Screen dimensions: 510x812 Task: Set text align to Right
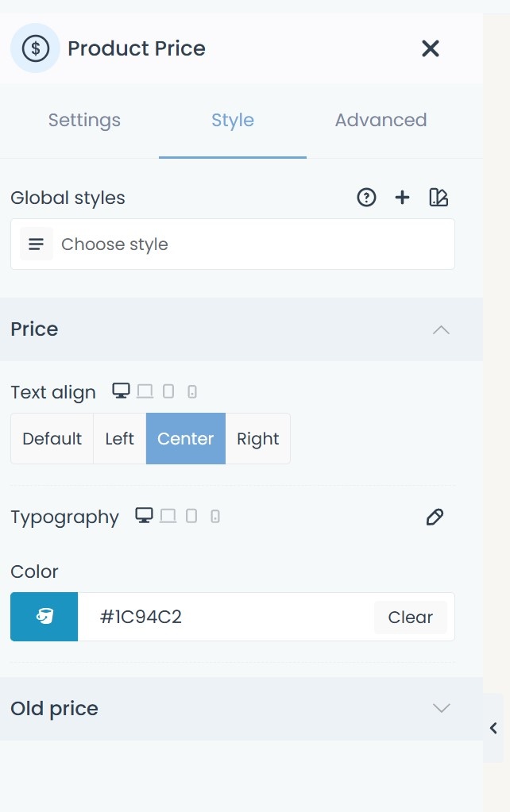point(258,439)
